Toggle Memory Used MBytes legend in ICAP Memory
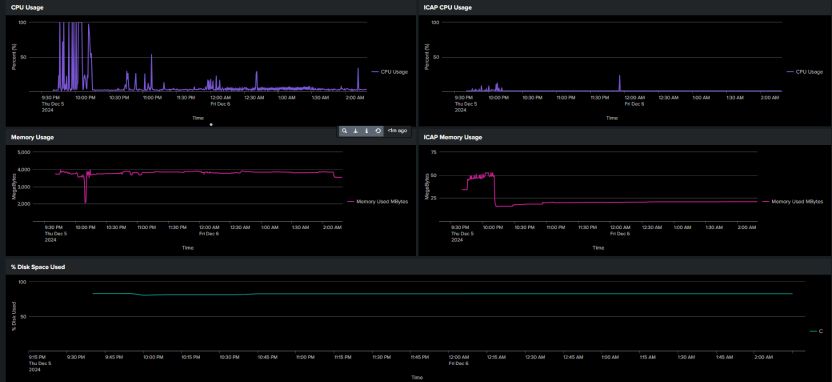Image resolution: width=832 pixels, height=382 pixels. pyautogui.click(x=793, y=202)
